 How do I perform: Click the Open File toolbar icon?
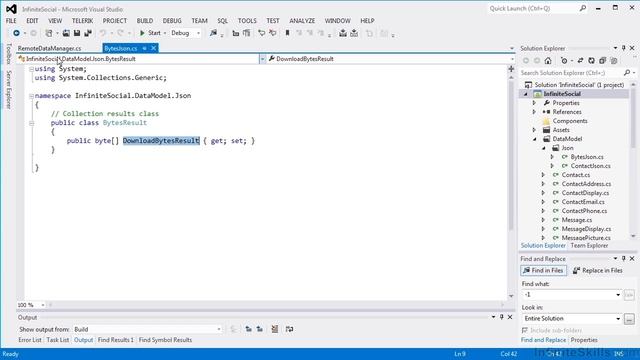coord(66,33)
